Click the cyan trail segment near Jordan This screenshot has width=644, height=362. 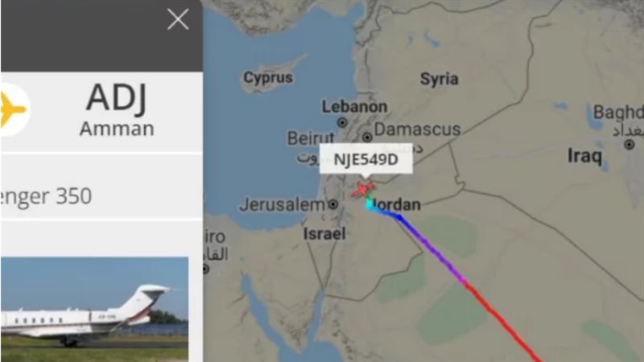[371, 206]
